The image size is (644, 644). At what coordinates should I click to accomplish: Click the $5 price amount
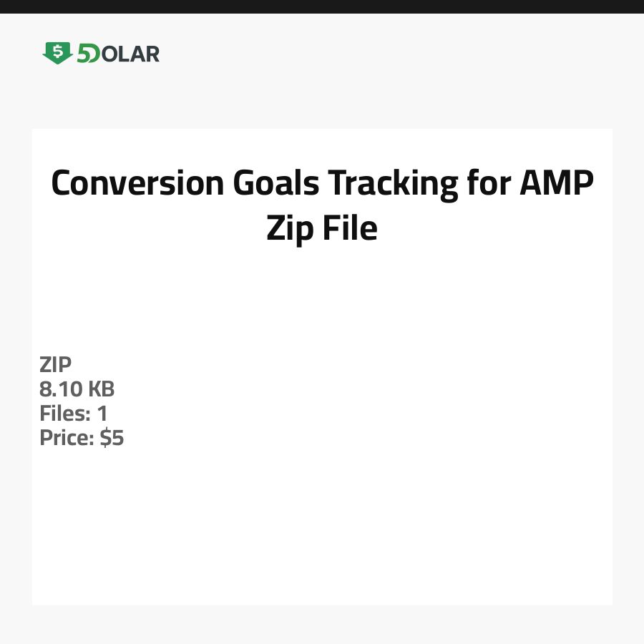(x=112, y=438)
